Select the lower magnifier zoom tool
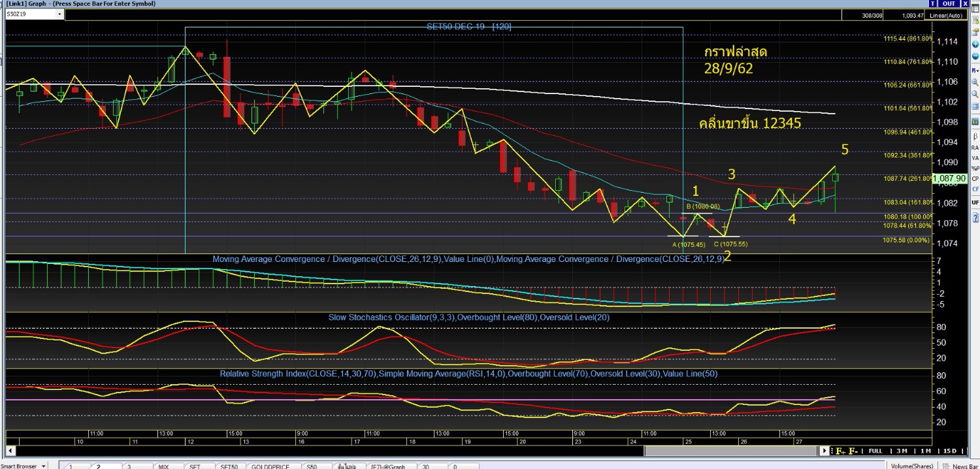The image size is (980, 469). point(975,94)
